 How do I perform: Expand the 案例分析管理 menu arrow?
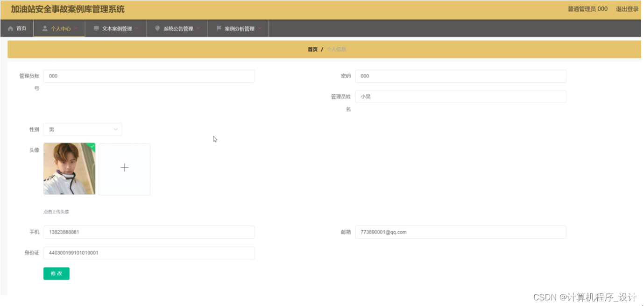[259, 28]
